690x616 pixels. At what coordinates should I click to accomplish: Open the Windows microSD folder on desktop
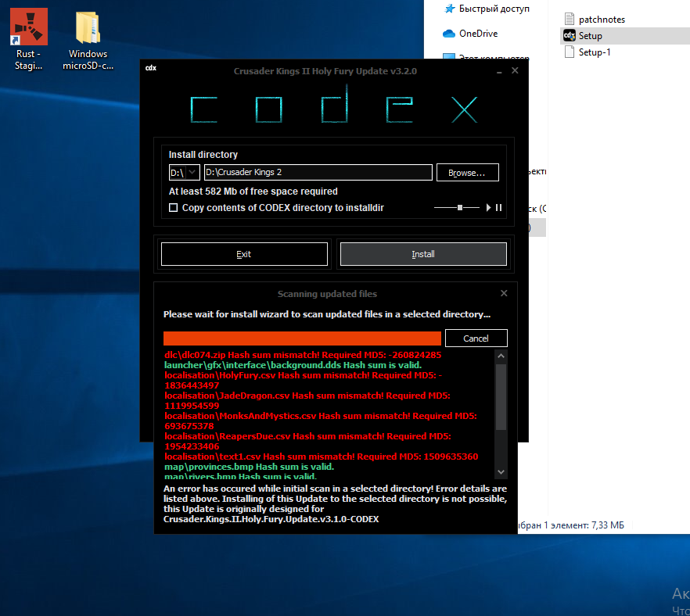(88, 40)
